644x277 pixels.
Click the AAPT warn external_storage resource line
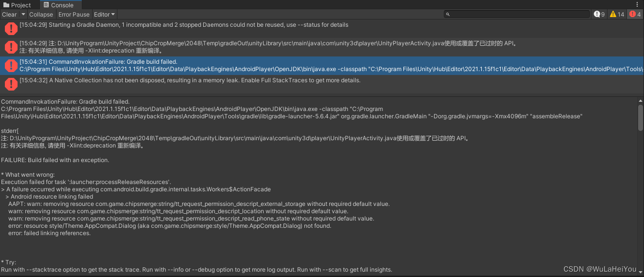199,204
